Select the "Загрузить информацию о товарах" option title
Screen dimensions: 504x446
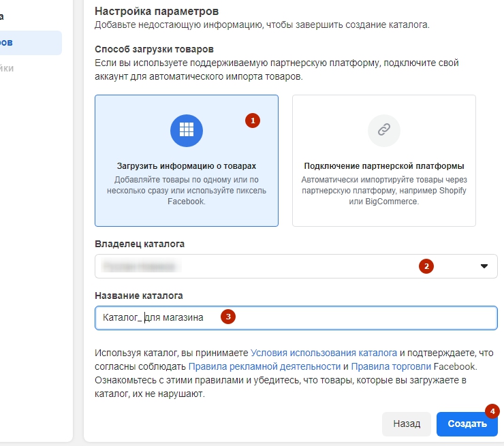click(x=187, y=165)
